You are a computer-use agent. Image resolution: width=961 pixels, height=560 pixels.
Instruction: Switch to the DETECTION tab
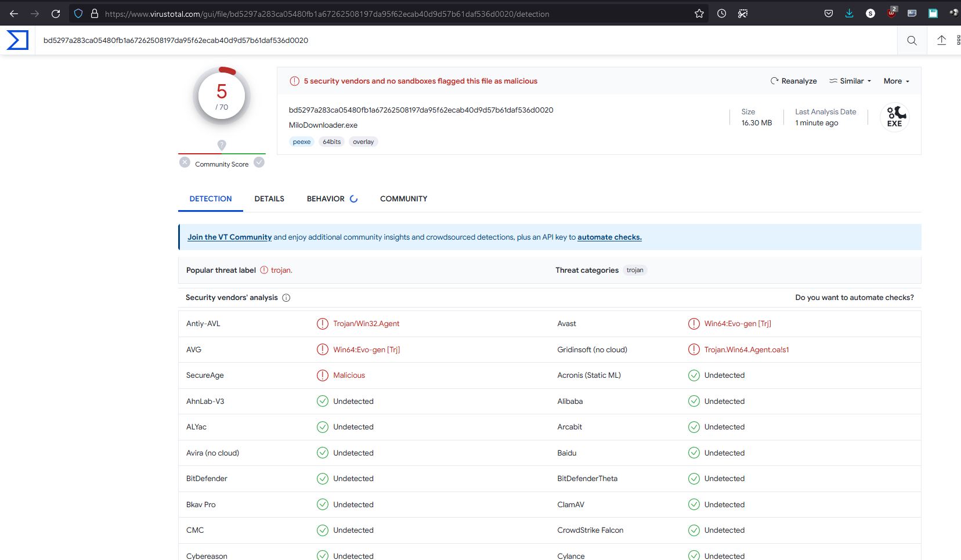pyautogui.click(x=211, y=198)
